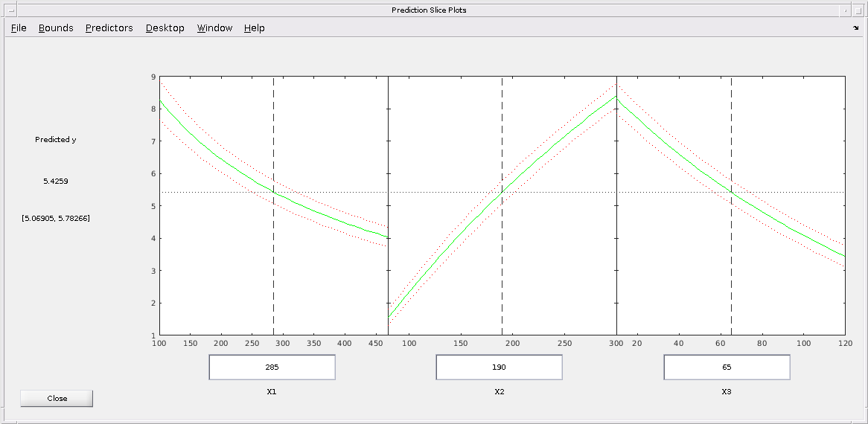Click the X2 value field showing 190
Viewport: 868px width, 424px height.
point(500,367)
